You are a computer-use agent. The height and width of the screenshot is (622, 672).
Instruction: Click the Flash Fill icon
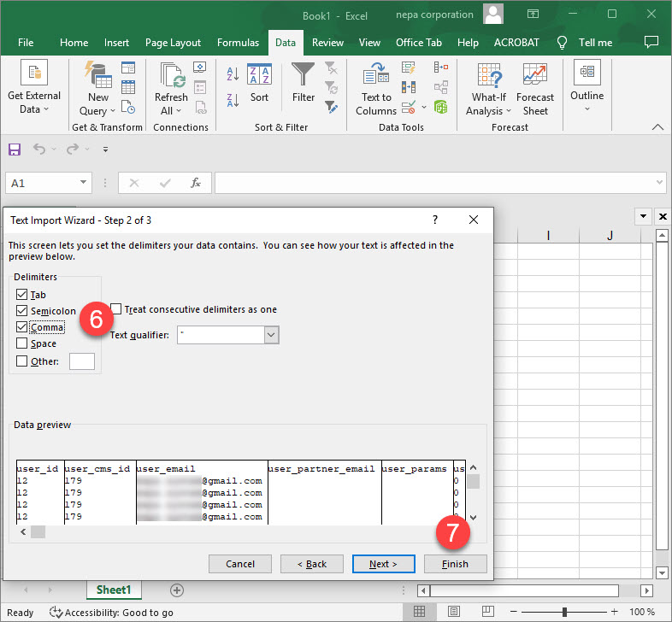409,67
